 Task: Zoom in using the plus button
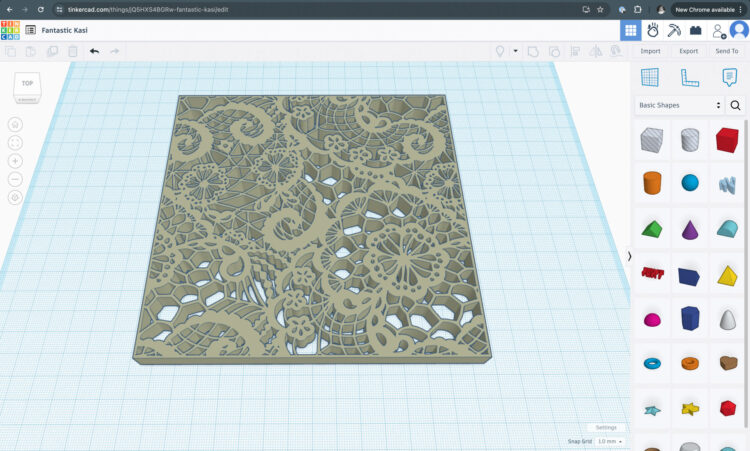pos(15,161)
